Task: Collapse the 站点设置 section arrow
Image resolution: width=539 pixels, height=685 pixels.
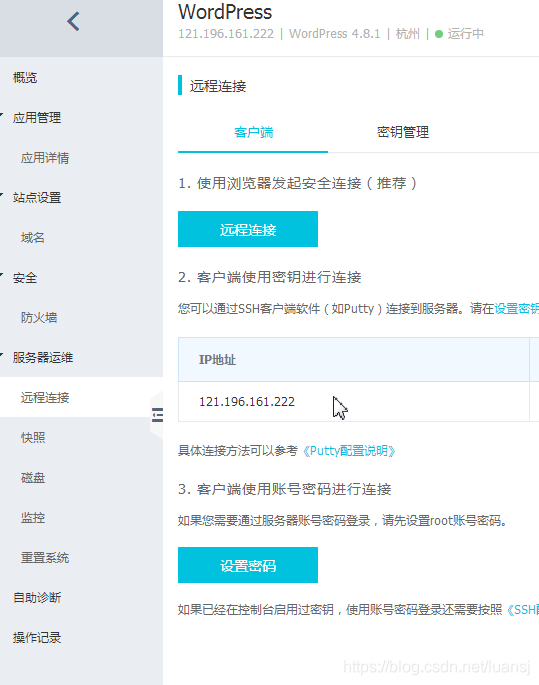Action: (2, 195)
